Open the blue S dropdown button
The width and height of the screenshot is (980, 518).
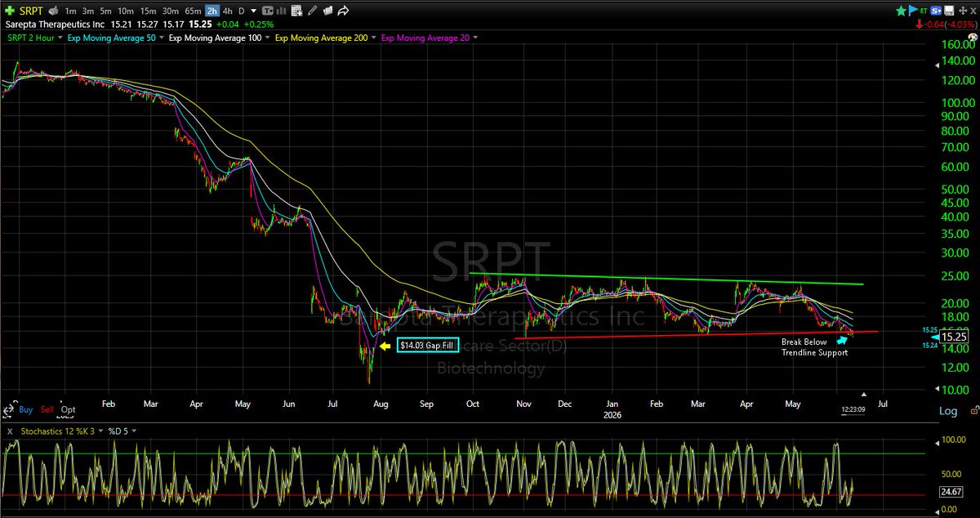[936, 11]
